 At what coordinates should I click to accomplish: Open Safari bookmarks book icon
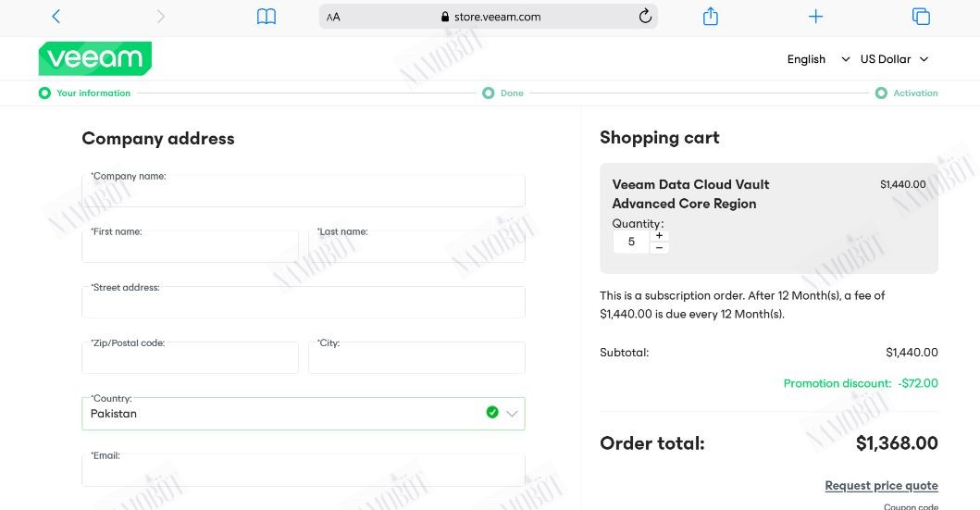267,17
